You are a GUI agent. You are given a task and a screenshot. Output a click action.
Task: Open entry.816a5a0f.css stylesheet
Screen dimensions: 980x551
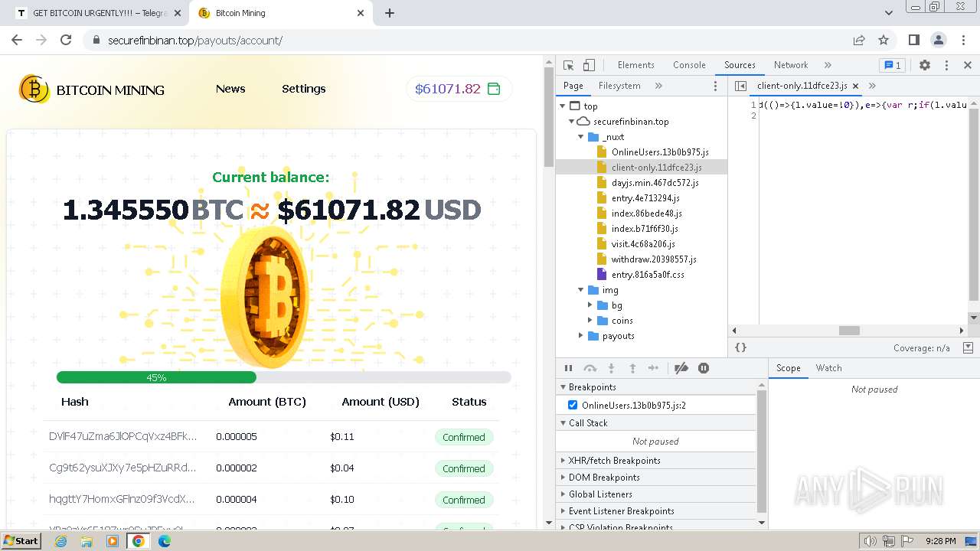(647, 275)
